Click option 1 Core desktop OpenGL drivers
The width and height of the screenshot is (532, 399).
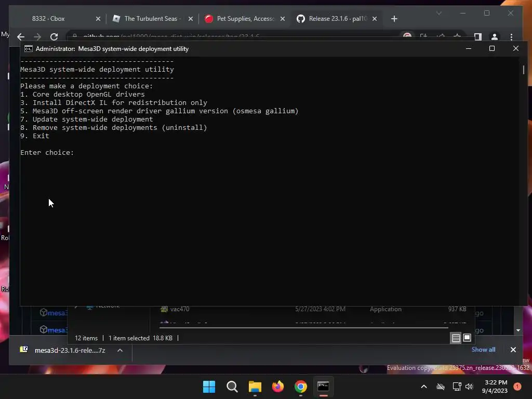point(83,95)
